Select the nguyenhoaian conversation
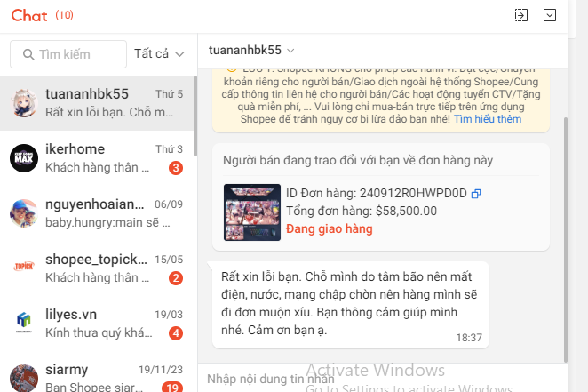Viewport: 588px width, 392px height. point(97,213)
